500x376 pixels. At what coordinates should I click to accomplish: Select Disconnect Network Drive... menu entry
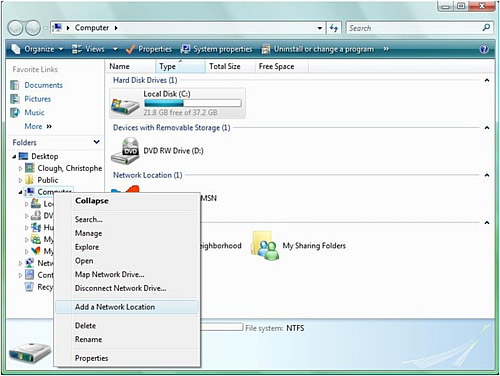tap(127, 288)
